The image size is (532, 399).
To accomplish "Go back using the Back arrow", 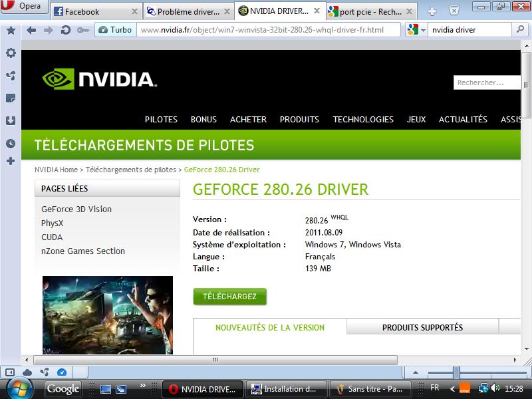I will coord(31,30).
